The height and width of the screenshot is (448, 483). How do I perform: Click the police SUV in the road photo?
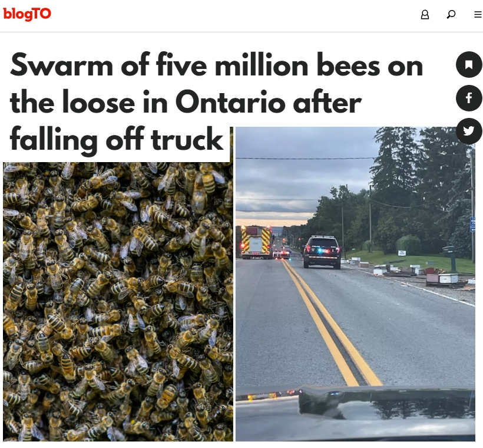pyautogui.click(x=322, y=252)
